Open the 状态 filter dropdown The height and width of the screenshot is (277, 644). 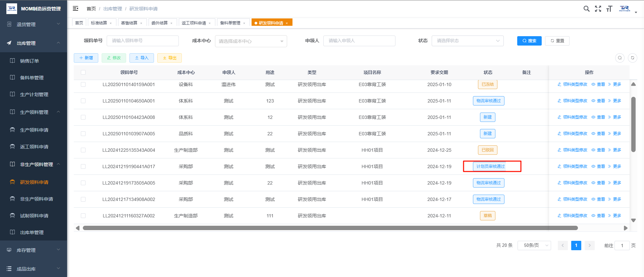(468, 41)
